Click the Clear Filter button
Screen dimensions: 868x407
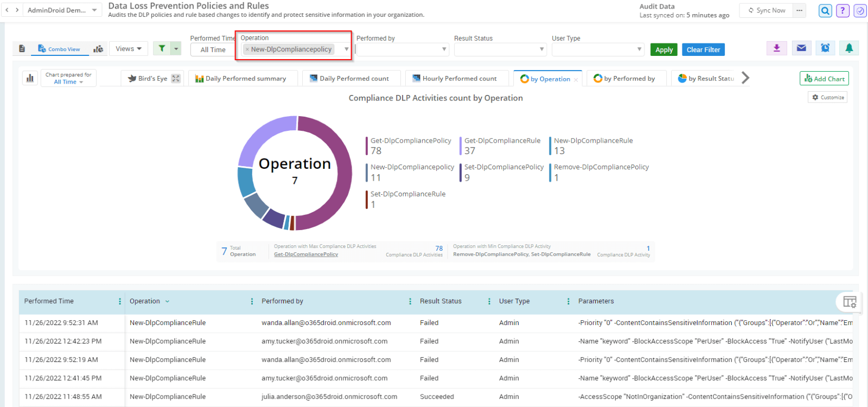(x=703, y=50)
